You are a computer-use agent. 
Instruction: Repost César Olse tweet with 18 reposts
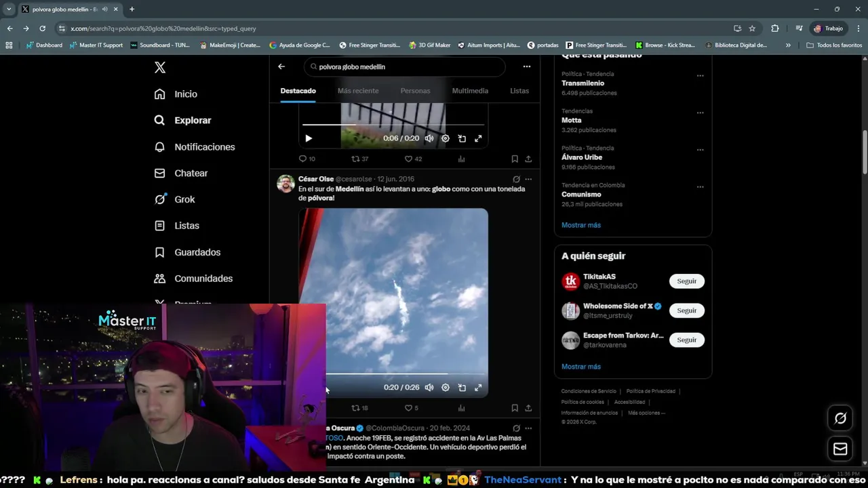pos(359,408)
